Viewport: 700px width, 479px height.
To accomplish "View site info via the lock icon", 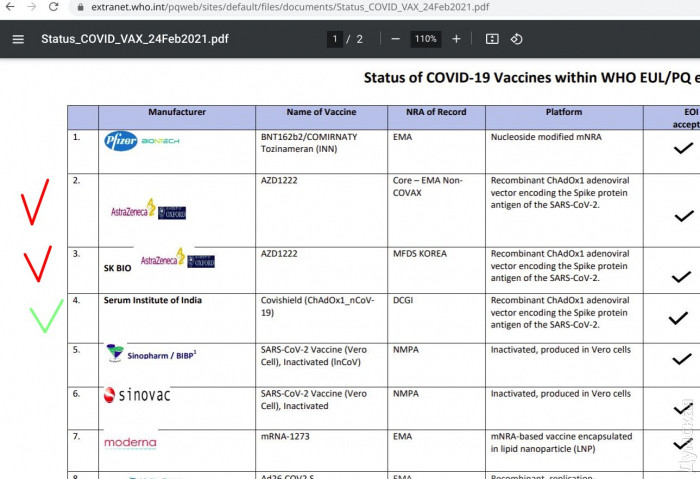I will point(80,7).
